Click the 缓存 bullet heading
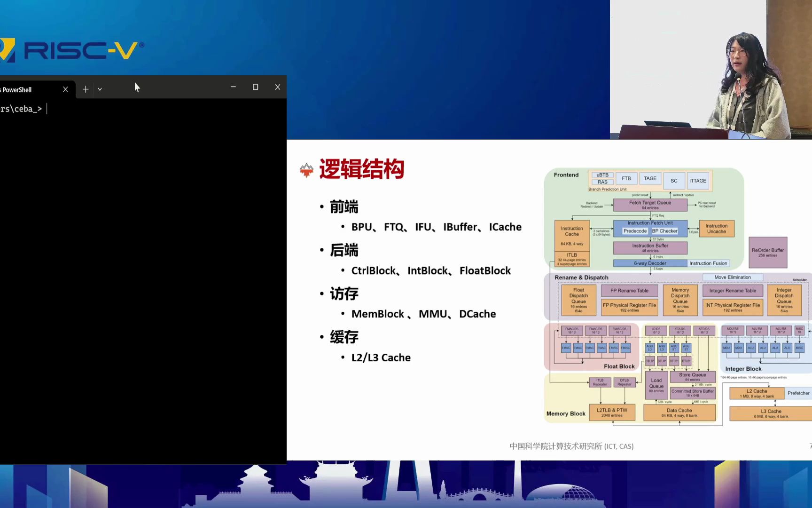812x508 pixels. (344, 337)
